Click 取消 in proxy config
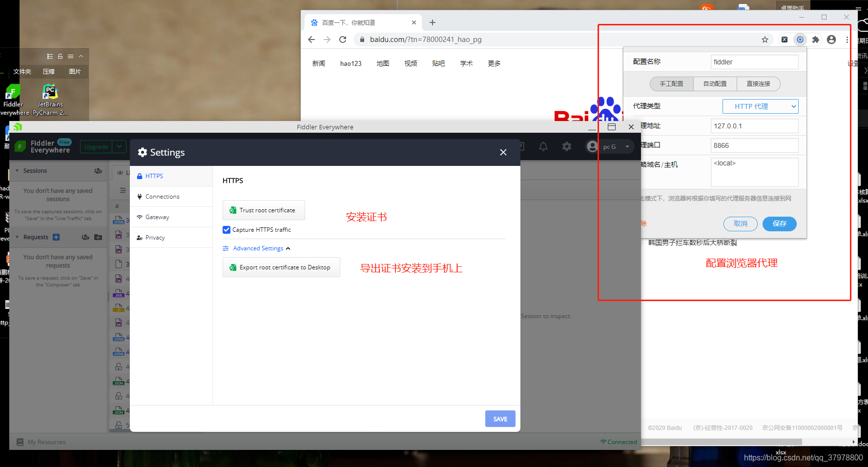 point(740,223)
